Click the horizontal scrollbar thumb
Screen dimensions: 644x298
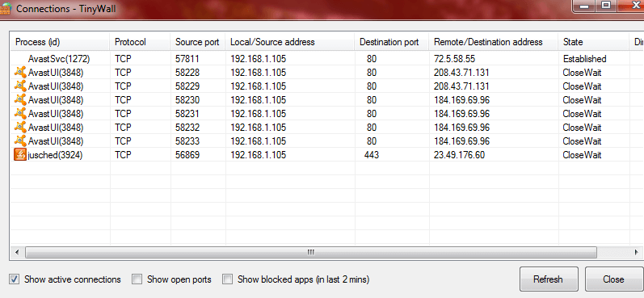311,252
